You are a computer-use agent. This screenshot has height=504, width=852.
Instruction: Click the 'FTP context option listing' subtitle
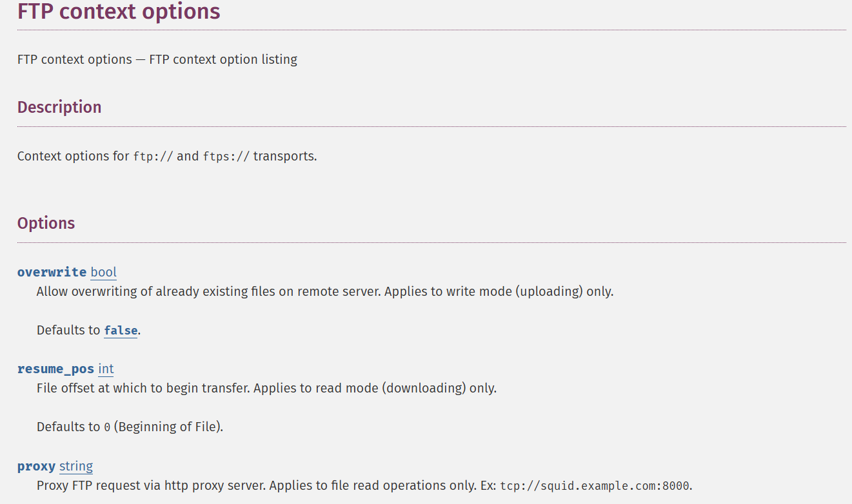(x=223, y=59)
